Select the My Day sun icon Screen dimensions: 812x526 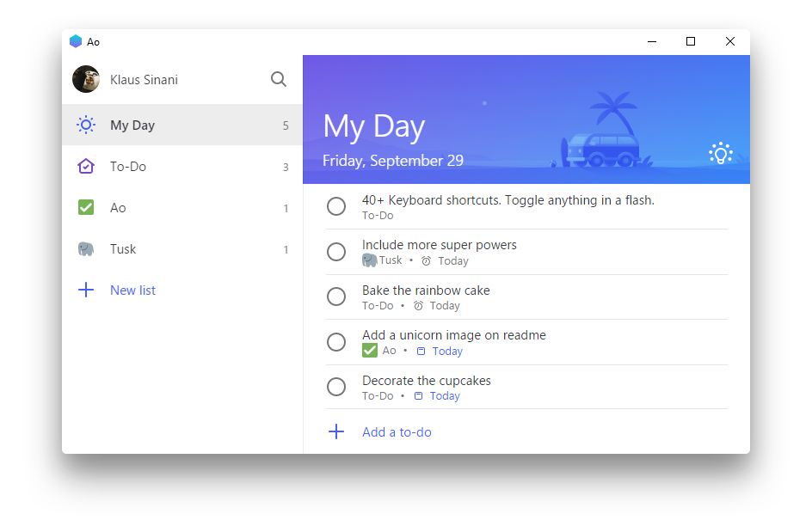86,125
